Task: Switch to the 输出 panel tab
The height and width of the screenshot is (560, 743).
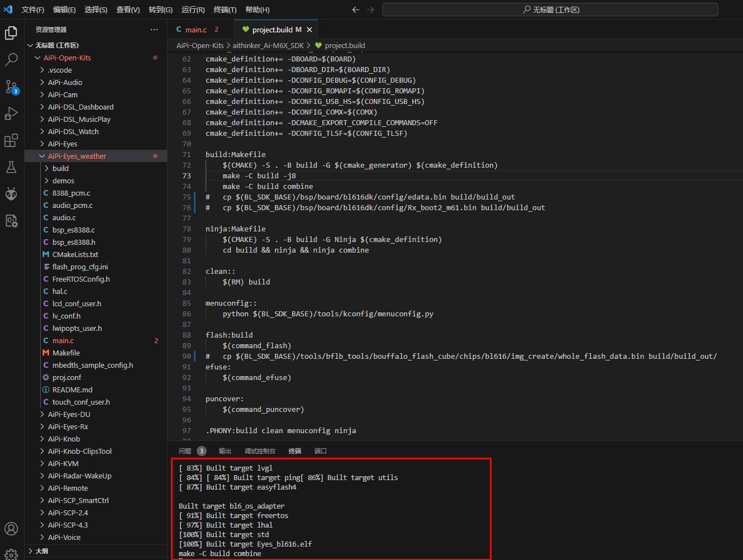Action: 225,451
